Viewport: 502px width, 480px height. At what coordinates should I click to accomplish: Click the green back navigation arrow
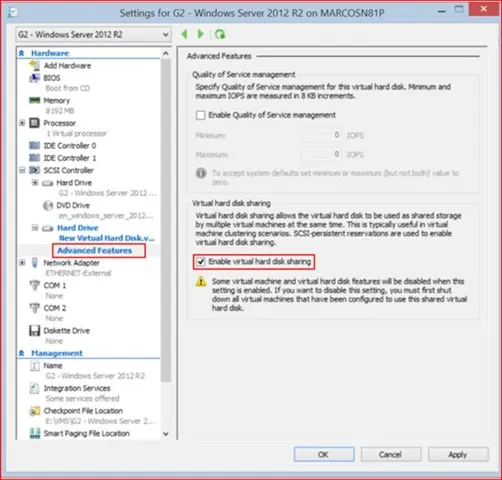(x=184, y=34)
